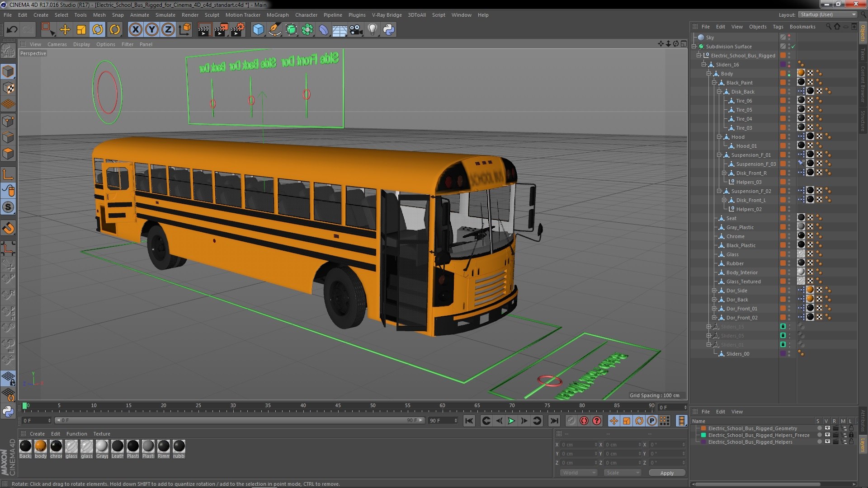Click Make Editable icon in left toolbar
The image size is (868, 488).
pyautogui.click(x=8, y=51)
